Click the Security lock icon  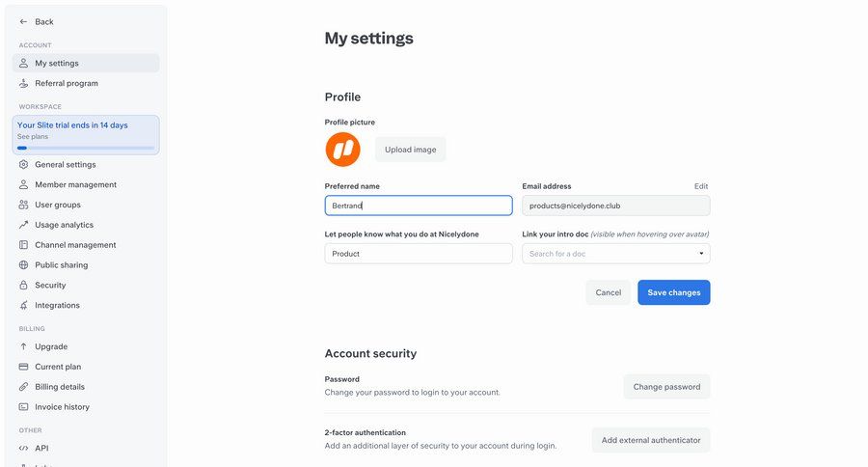(x=24, y=286)
